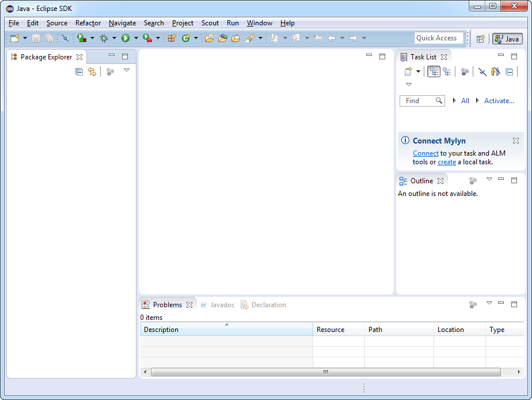The height and width of the screenshot is (400, 532).
Task: Open the File menu
Action: 14,23
